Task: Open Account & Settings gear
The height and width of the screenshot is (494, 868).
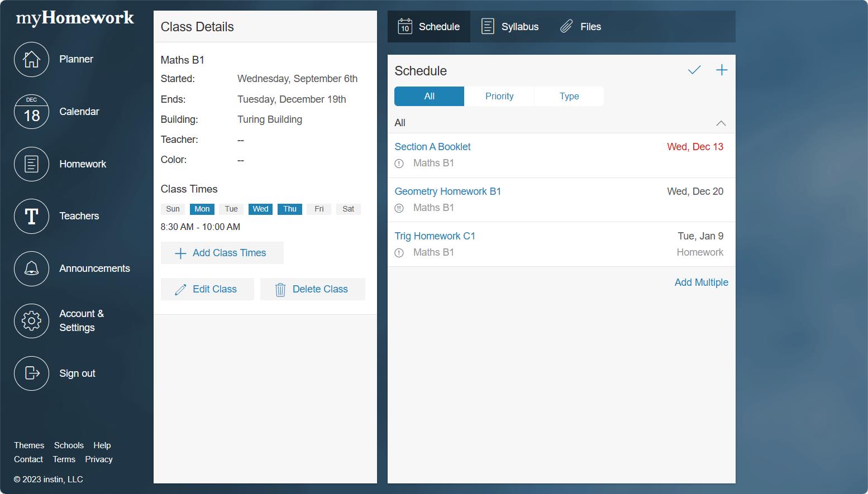Action: click(x=31, y=321)
